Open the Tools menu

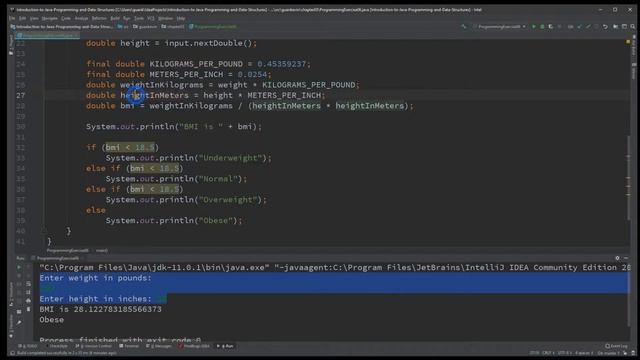click(x=139, y=18)
